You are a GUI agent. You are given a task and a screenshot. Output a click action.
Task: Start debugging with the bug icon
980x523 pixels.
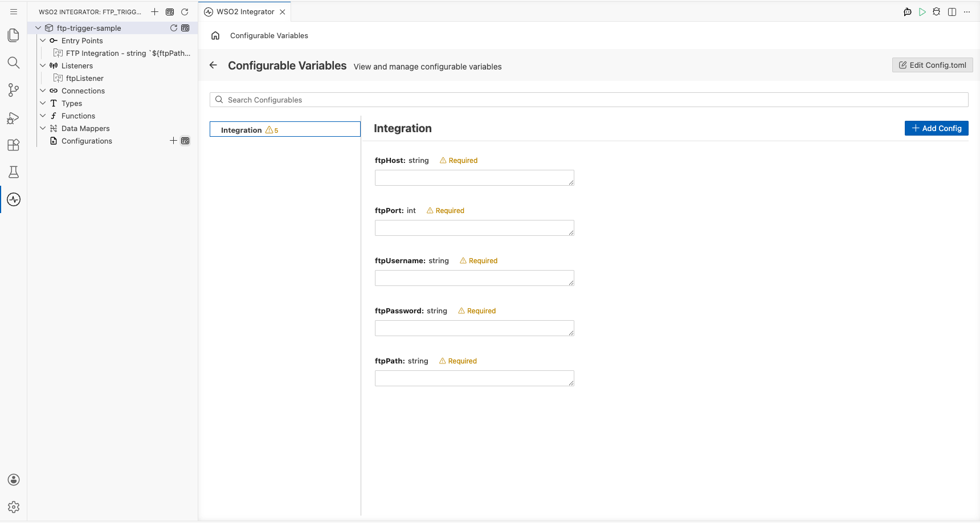[x=937, y=11]
